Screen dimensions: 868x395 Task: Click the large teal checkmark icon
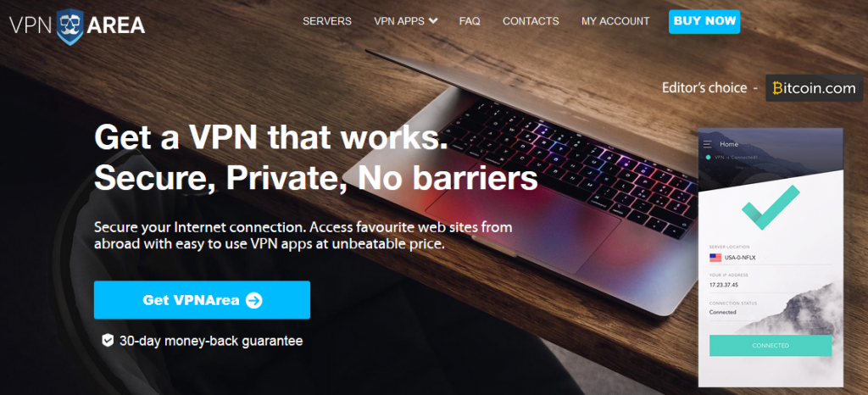click(x=770, y=207)
